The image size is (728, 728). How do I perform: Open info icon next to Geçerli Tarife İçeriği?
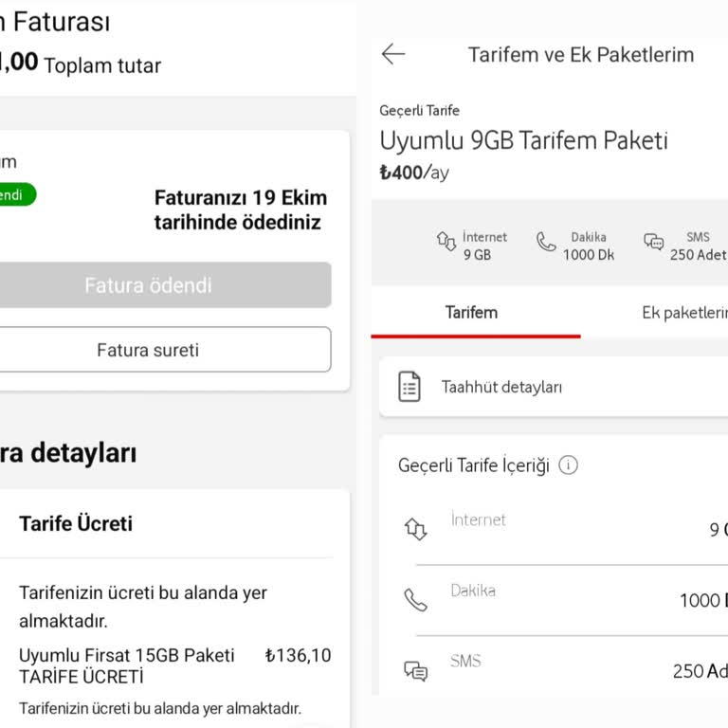tap(568, 464)
